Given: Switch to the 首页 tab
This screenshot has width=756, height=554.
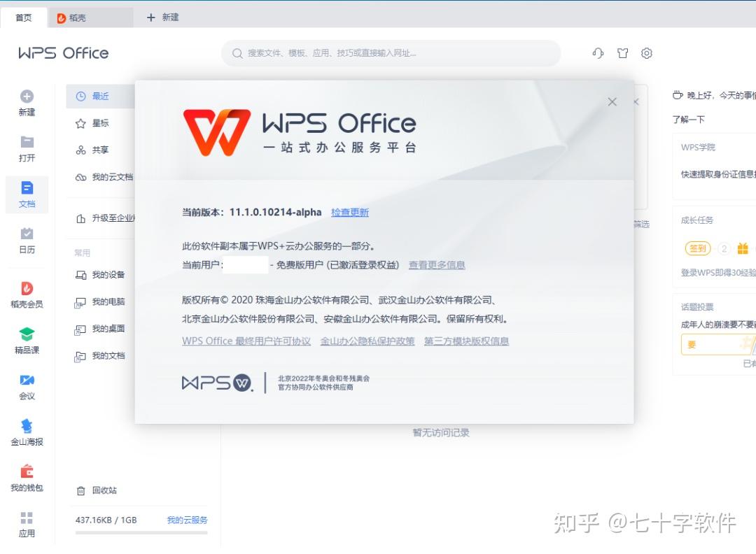Looking at the screenshot, I should click(x=24, y=17).
